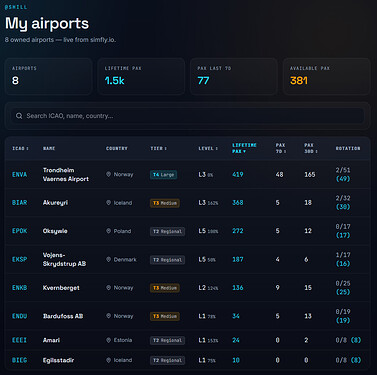Viewport: 377px width, 375px height.
Task: Click the Rotation column header
Action: [x=348, y=148]
